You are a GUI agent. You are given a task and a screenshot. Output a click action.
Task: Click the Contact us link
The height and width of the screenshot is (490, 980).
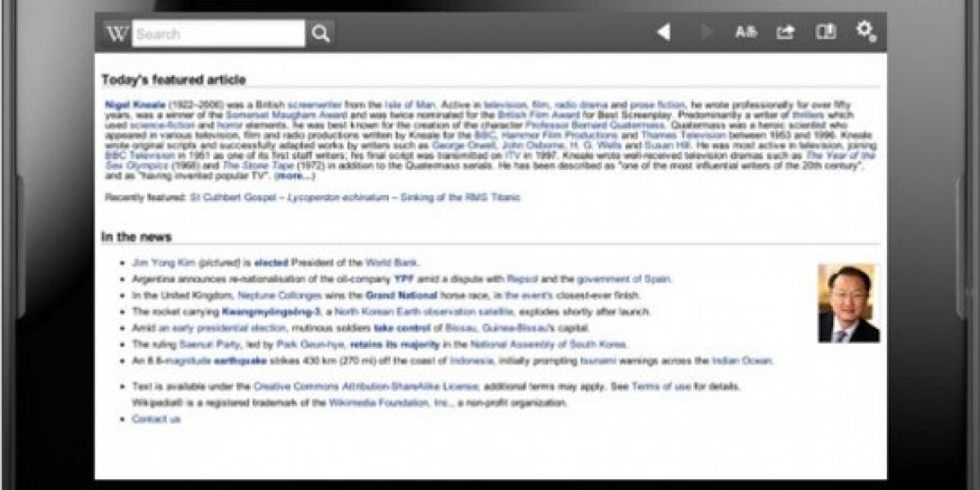[156, 419]
